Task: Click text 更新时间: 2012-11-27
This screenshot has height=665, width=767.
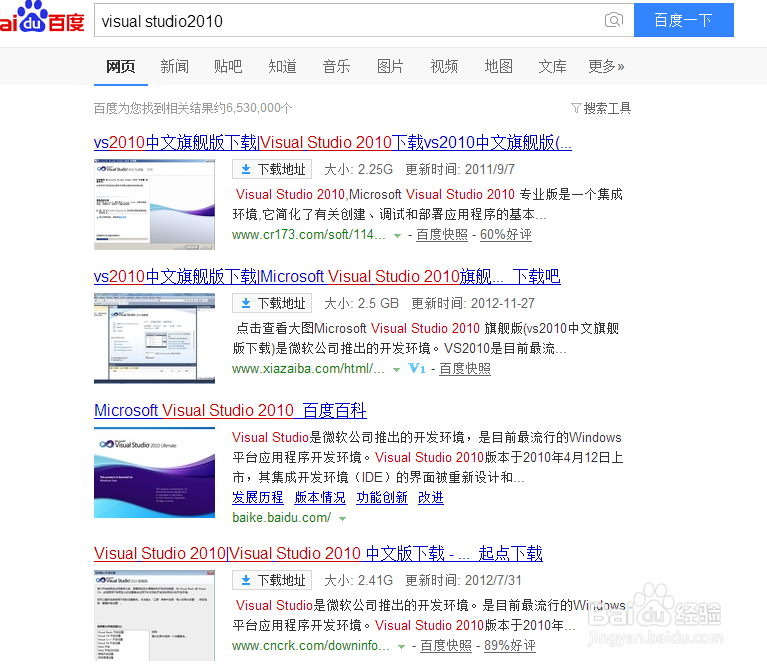Action: pyautogui.click(x=473, y=303)
